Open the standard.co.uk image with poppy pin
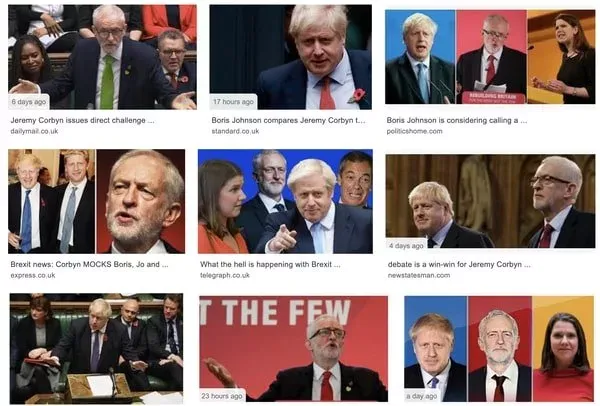Screen dimensions: 600x406 click(290, 57)
